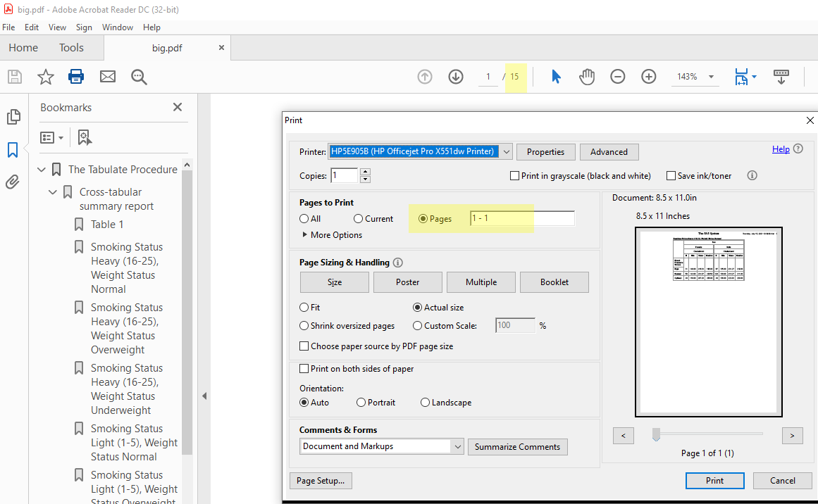The width and height of the screenshot is (818, 504).
Task: Check Print on both sides of paper
Action: pyautogui.click(x=304, y=368)
